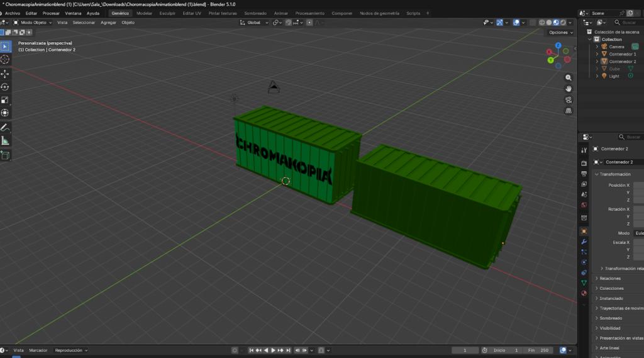Open the Global orientation dropdown

tap(254, 23)
